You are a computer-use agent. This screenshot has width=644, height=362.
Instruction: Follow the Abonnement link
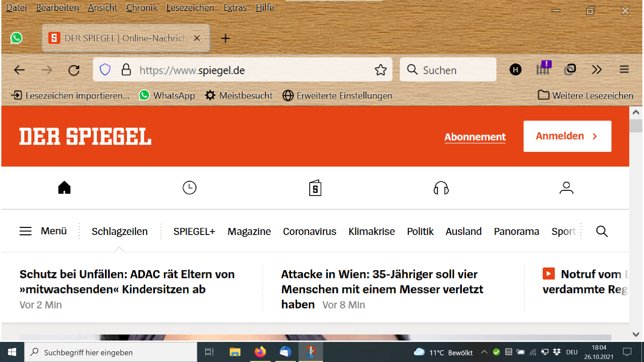475,137
